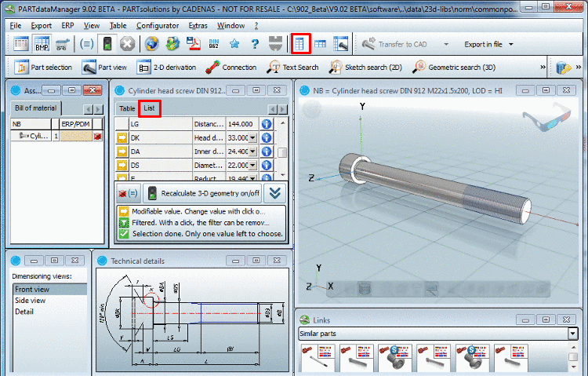The image size is (588, 376).
Task: Click the table with part preview icon
Action: 340,44
